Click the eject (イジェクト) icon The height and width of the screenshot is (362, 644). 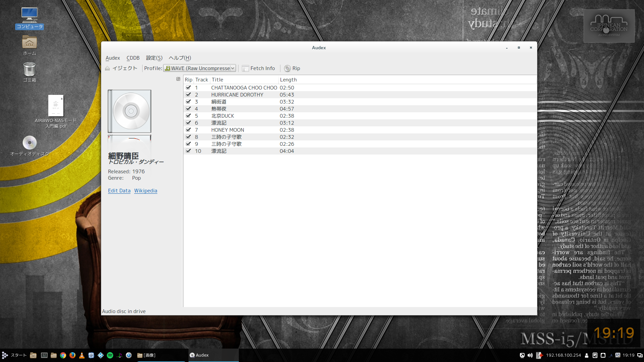coord(107,68)
